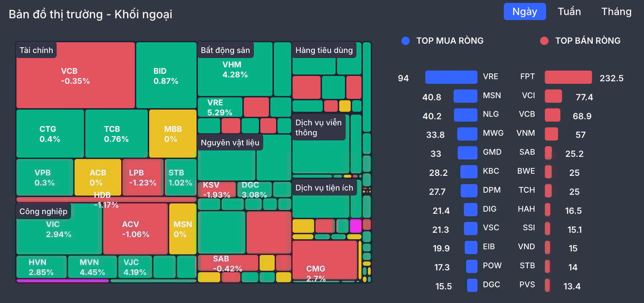Viewport: 644px width, 303px height.
Task: Click the MSN blue net-buy bar
Action: [465, 96]
